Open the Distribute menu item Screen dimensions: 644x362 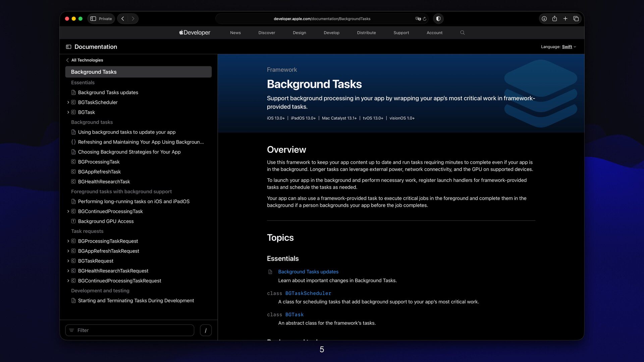tap(366, 33)
